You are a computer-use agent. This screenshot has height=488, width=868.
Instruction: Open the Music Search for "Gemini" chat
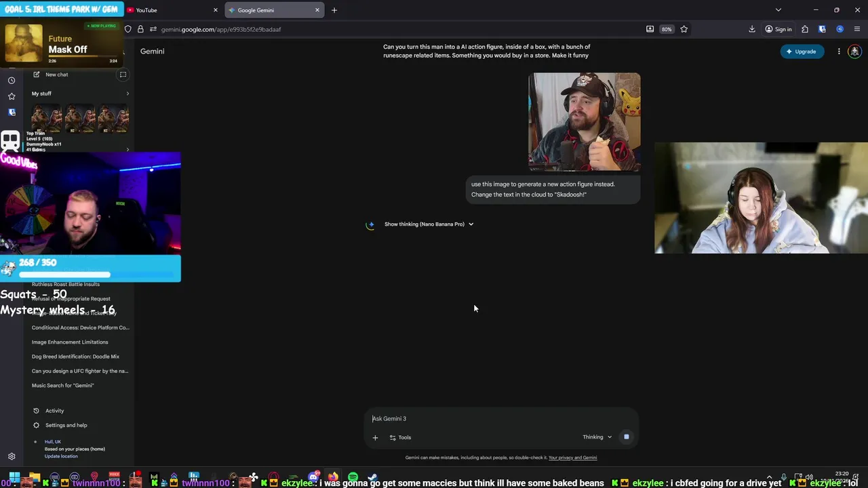click(63, 386)
